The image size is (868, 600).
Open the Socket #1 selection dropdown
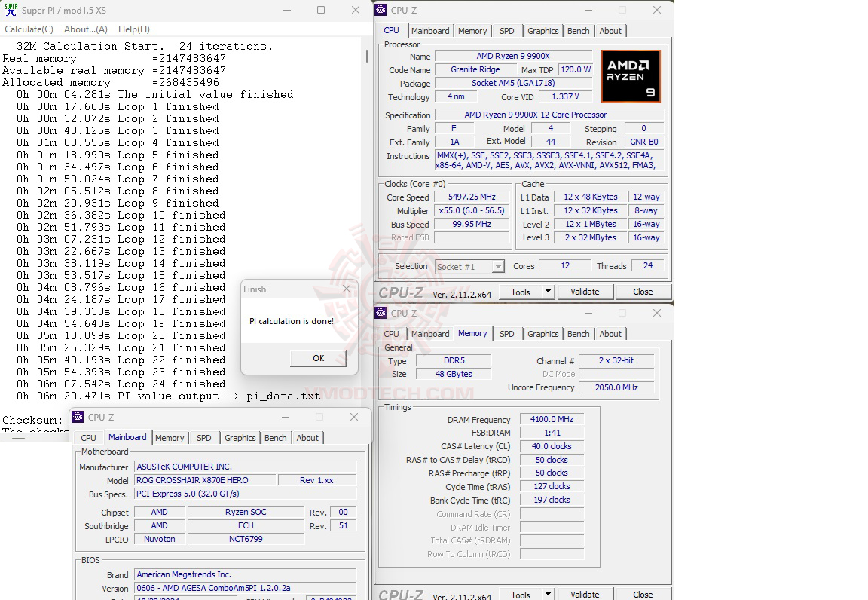click(x=497, y=266)
